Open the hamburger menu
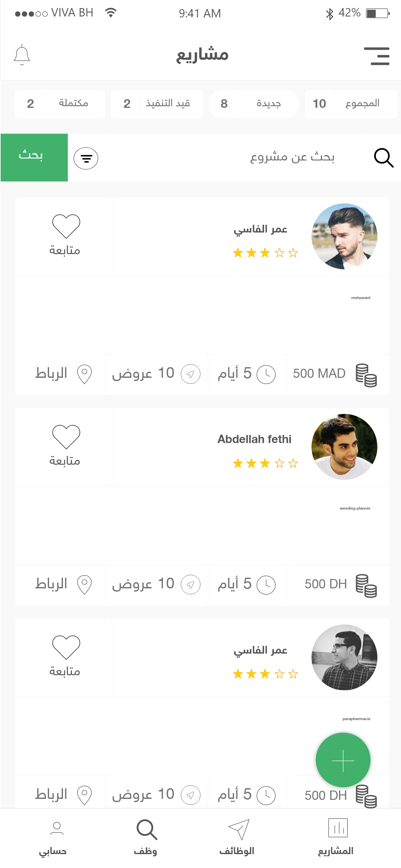Image resolution: width=401 pixels, height=868 pixels. (377, 56)
